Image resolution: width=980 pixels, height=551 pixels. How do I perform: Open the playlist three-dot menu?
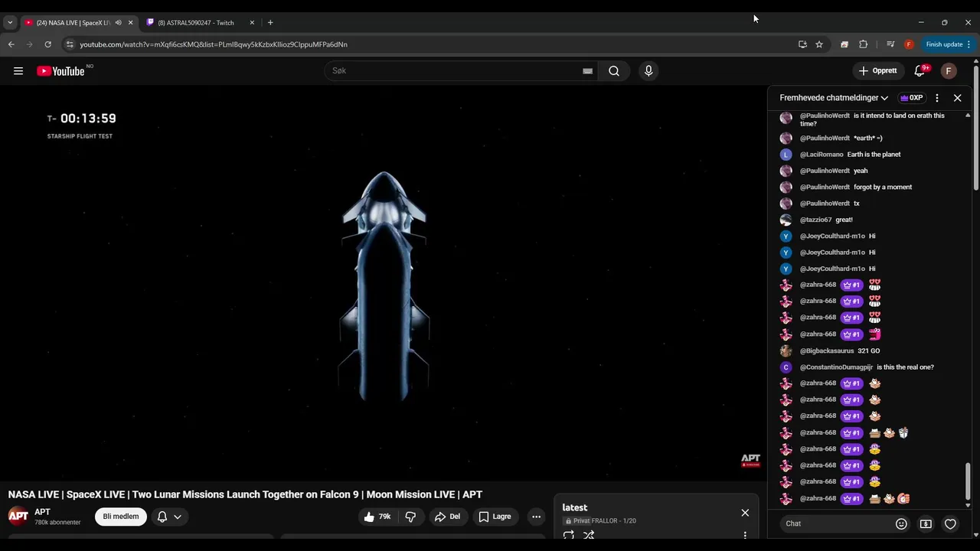745,535
